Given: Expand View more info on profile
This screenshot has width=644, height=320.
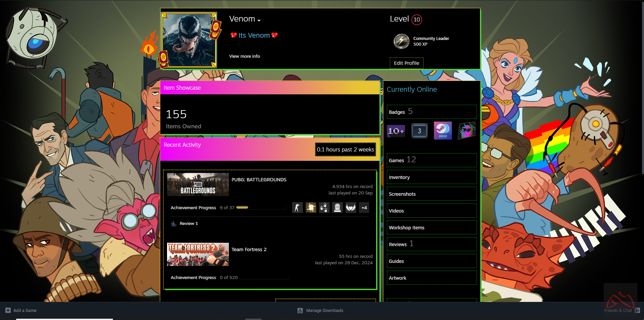Looking at the screenshot, I should [x=244, y=56].
